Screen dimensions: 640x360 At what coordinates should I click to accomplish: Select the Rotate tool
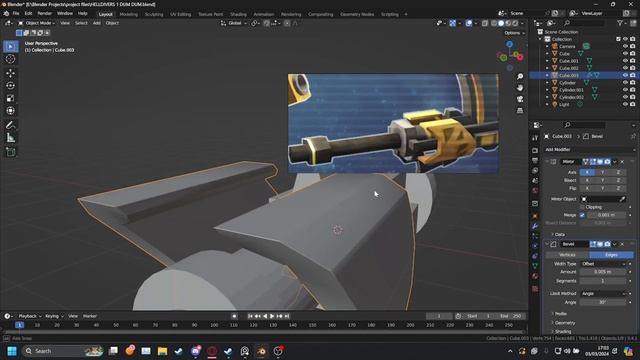click(x=11, y=86)
